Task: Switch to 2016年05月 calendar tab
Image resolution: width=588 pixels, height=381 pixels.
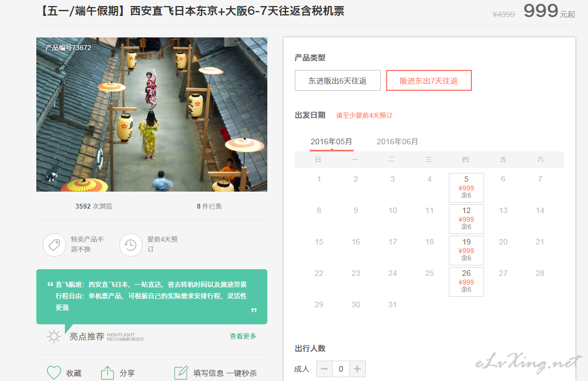Action: [331, 141]
